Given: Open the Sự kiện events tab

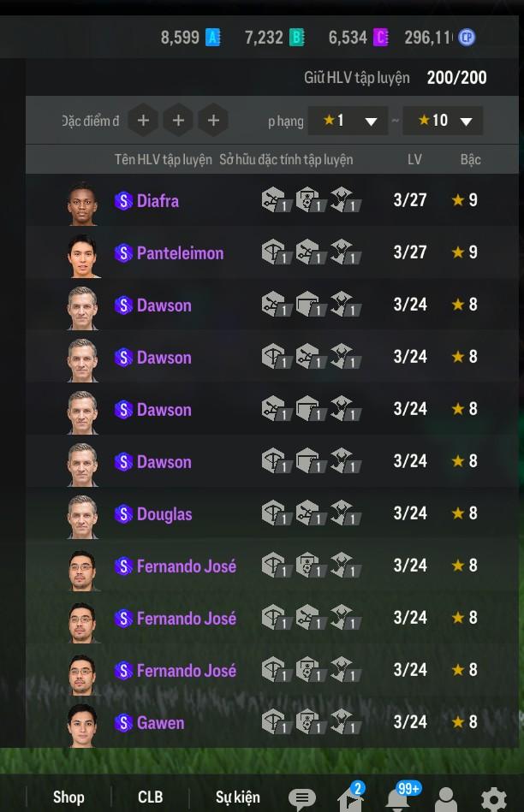Looking at the screenshot, I should 237,797.
